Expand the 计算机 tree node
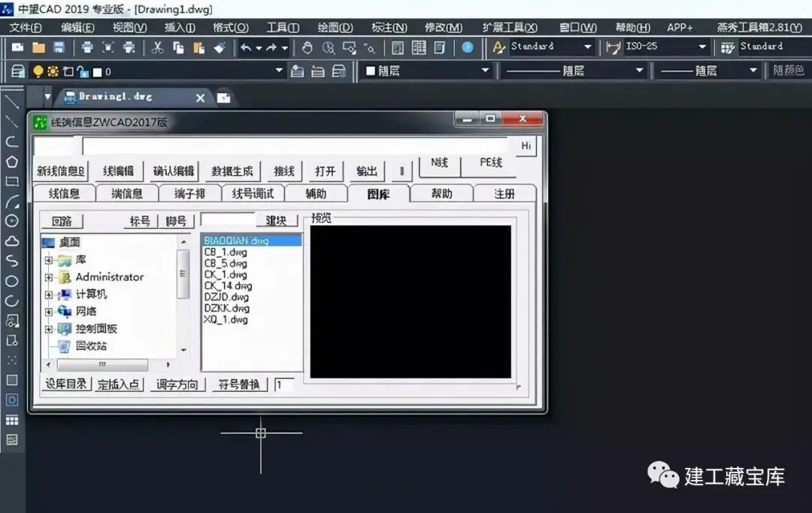The width and height of the screenshot is (812, 513). 49,295
